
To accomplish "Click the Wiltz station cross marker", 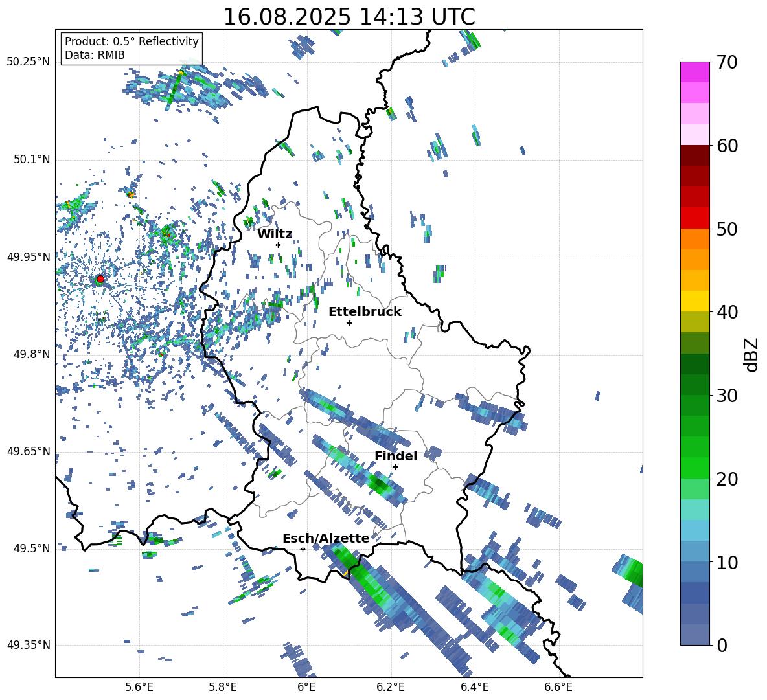I will coord(279,245).
